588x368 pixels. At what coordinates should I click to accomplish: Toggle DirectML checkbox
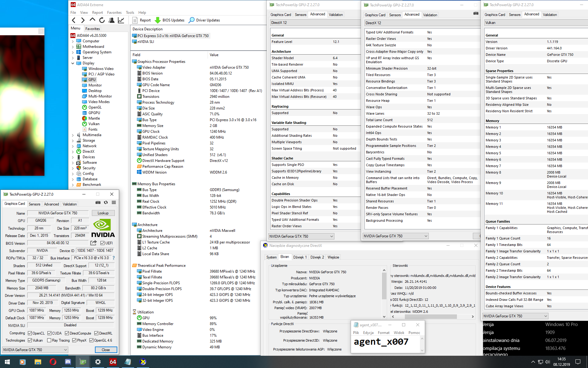click(x=96, y=333)
